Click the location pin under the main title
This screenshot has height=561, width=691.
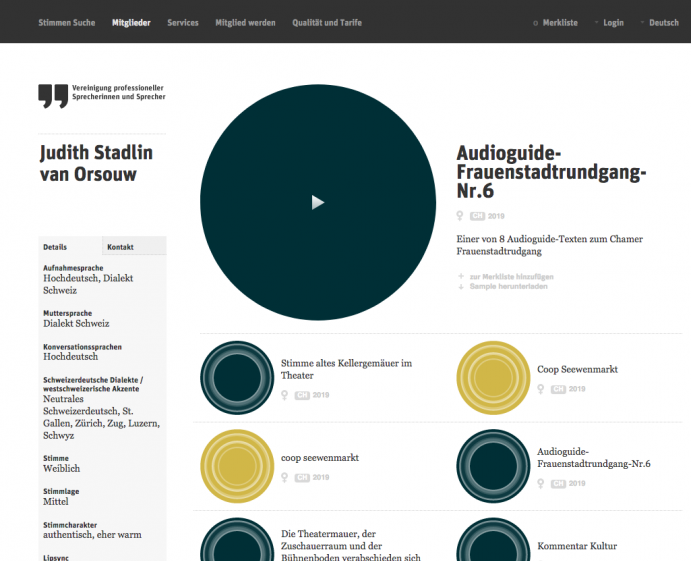coord(460,216)
